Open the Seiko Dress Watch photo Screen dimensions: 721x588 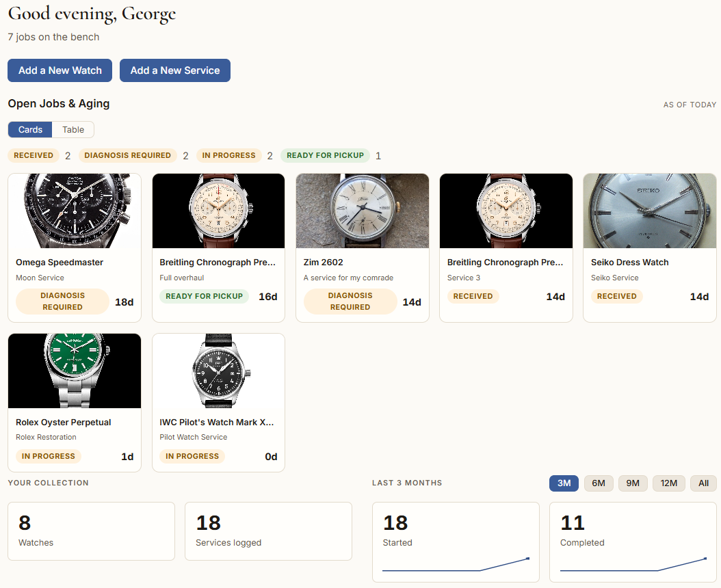pos(650,211)
